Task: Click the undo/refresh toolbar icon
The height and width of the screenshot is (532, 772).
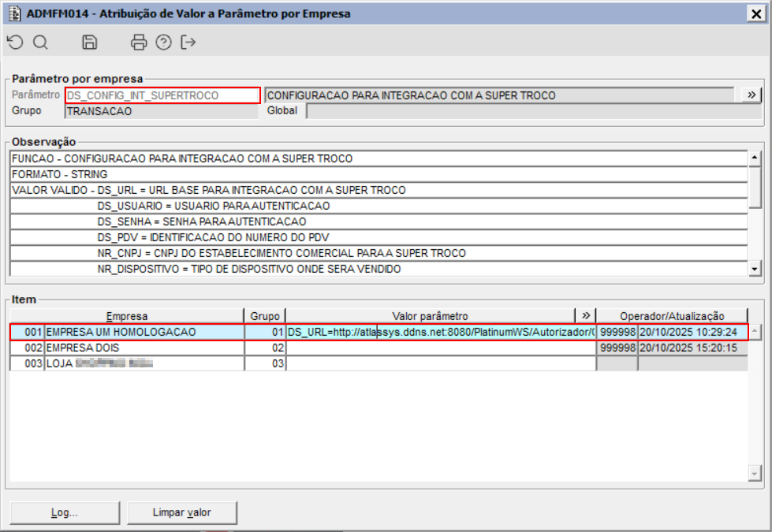Action: coord(16,43)
